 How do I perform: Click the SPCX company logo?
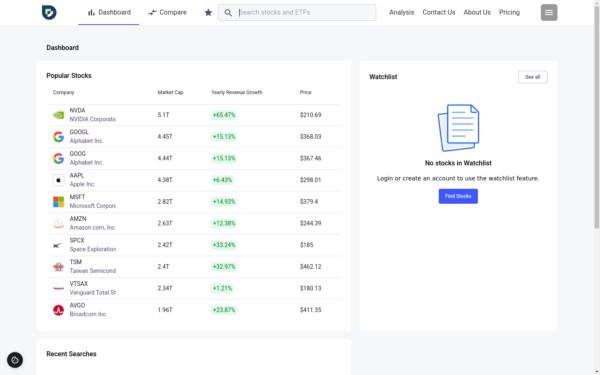click(59, 245)
